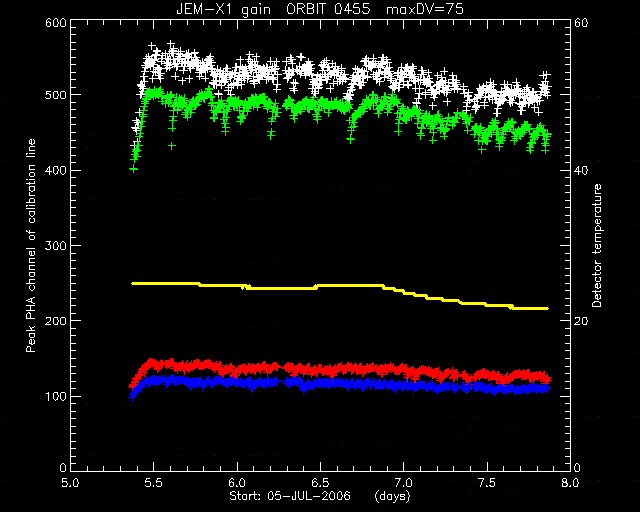Click the 7.5 tick label on x-axis
Screen dimensions: 640x512
[x=487, y=483]
